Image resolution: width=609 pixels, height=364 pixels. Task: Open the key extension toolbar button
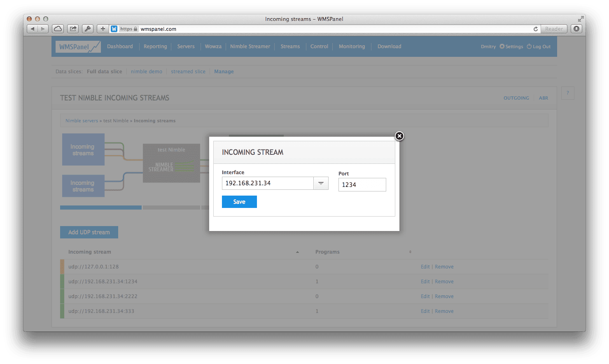(x=88, y=29)
